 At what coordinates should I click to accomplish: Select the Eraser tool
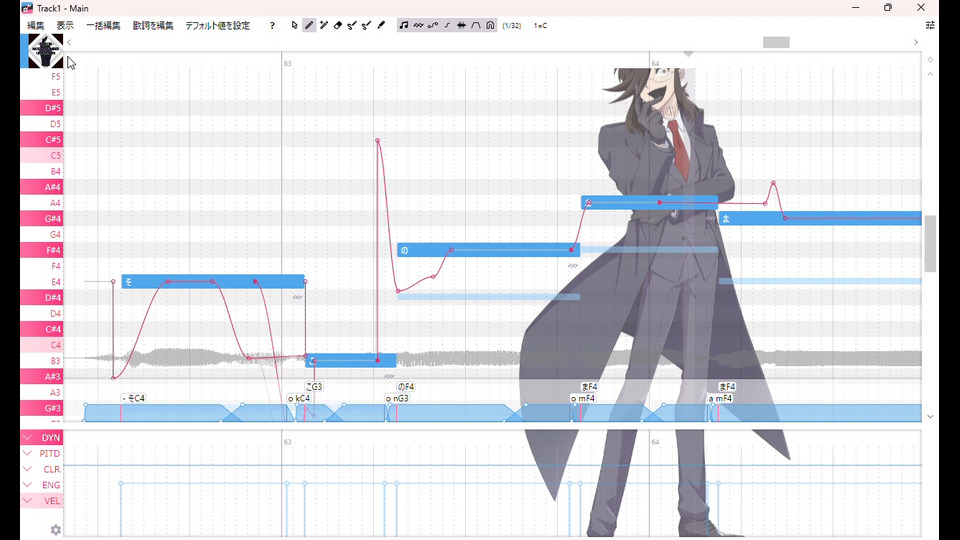point(338,25)
